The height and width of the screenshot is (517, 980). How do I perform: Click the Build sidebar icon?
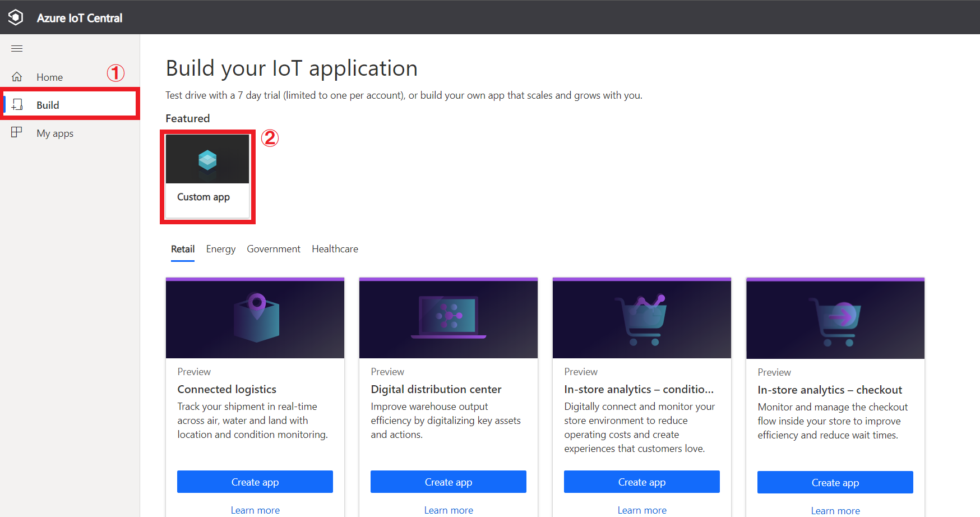point(17,105)
